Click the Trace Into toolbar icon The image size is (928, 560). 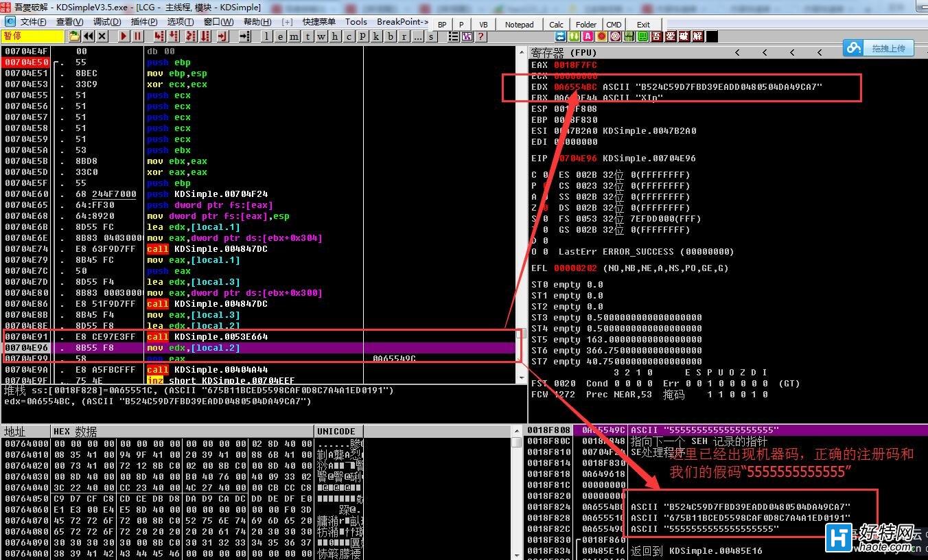click(x=192, y=36)
